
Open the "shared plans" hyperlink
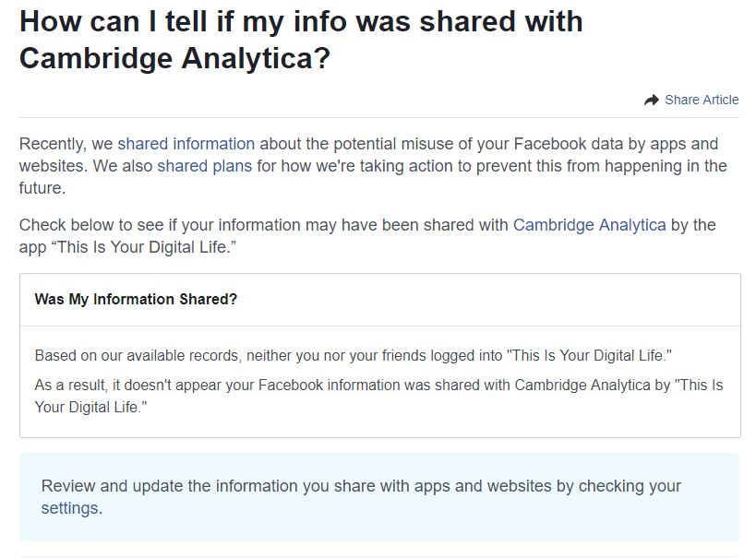[x=204, y=166]
